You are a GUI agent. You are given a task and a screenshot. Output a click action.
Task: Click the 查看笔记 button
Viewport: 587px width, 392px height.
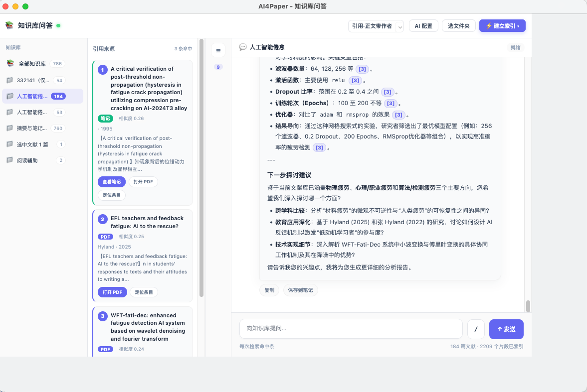coord(112,182)
